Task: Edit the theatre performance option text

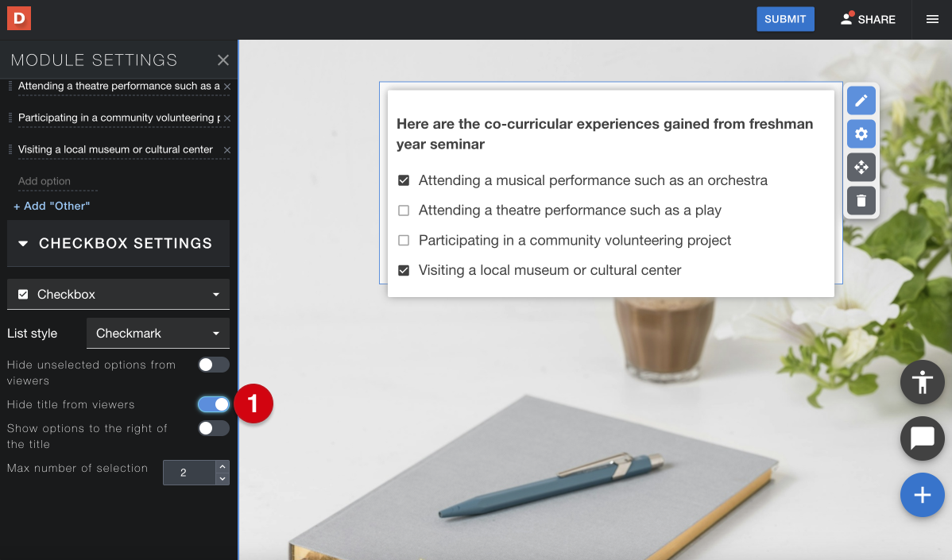Action: (119, 86)
